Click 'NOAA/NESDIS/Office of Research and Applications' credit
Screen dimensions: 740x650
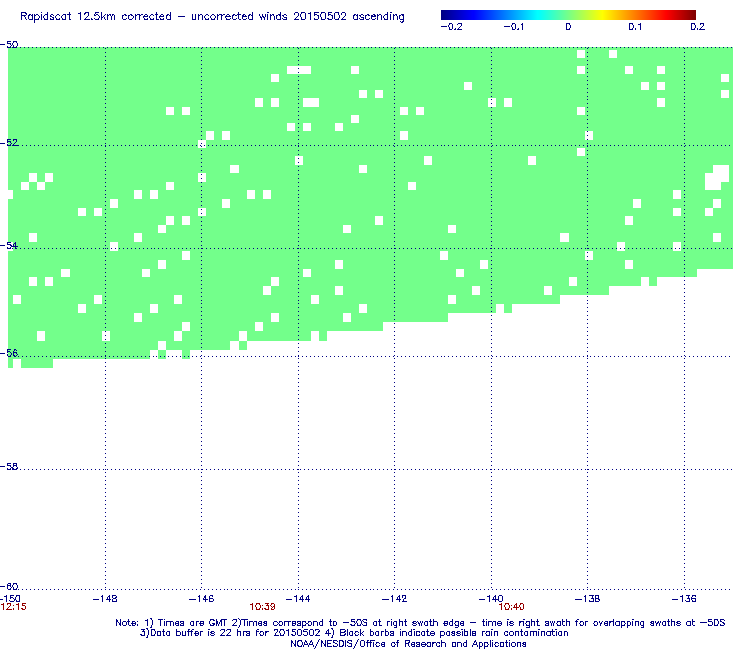tap(408, 643)
